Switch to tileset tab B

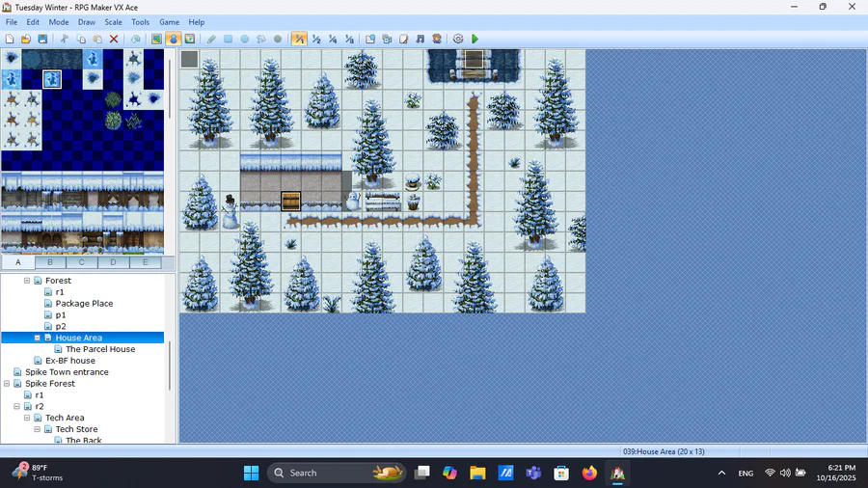click(50, 262)
